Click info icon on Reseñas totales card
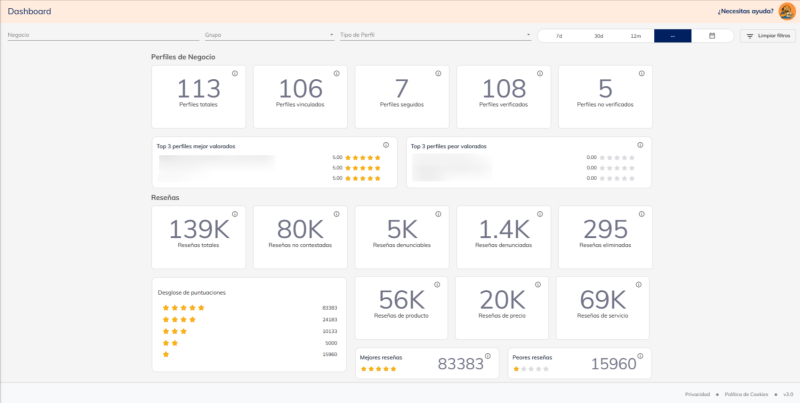Screen dimensions: 800x403 [x=234, y=213]
